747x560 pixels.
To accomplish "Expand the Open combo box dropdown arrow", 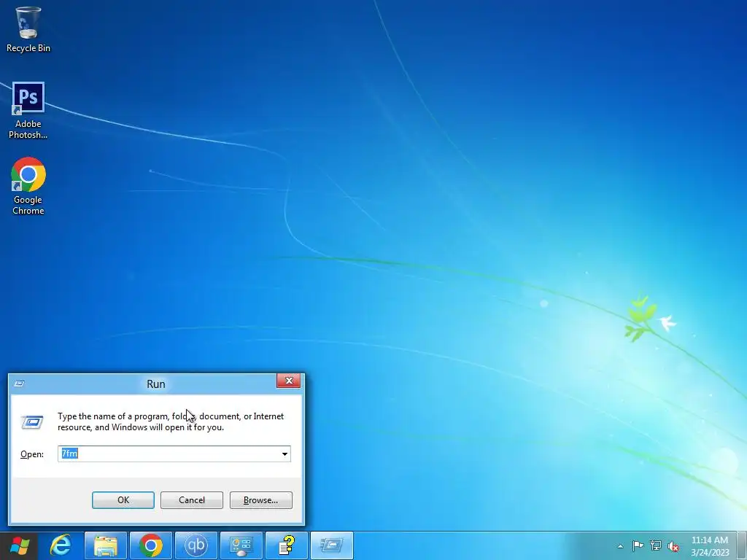I will 285,454.
